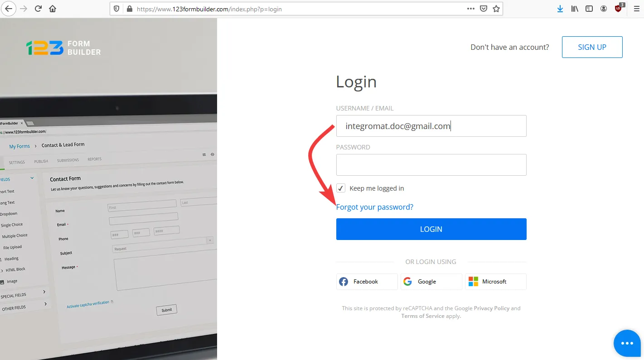Open the blue chat bubble widget
The image size is (644, 360).
point(627,343)
